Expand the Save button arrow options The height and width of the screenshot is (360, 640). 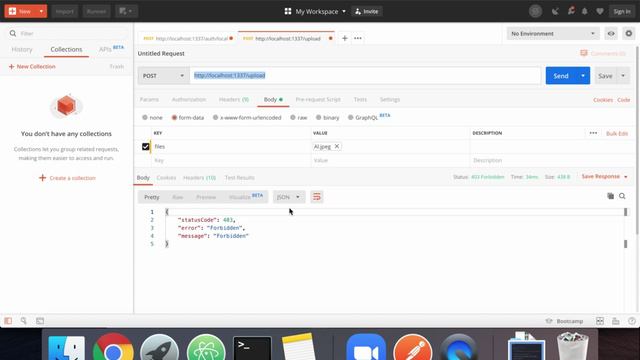[x=623, y=76]
